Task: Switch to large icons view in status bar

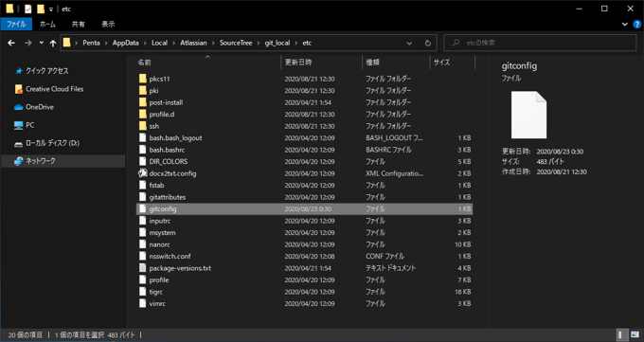Action: tap(635, 334)
